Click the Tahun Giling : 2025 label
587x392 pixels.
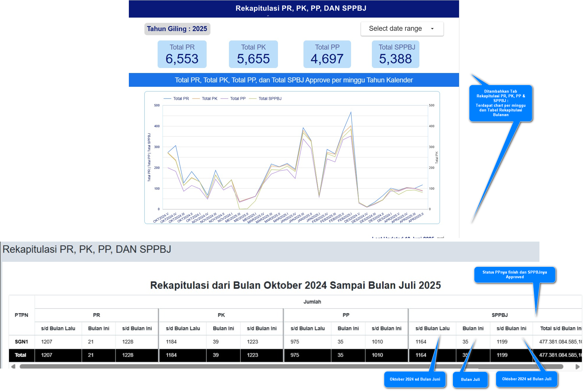(x=177, y=29)
